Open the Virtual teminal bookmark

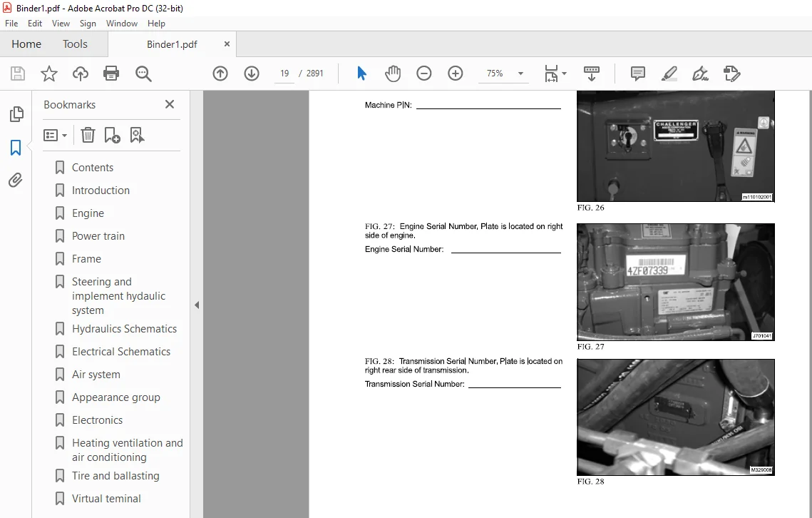coord(106,498)
